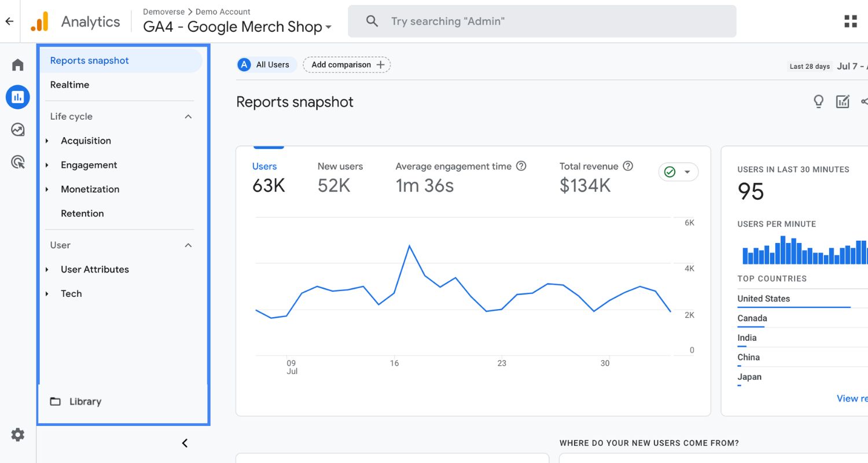The height and width of the screenshot is (463, 868).
Task: Open the Advertising cursor-target icon
Action: tap(18, 162)
